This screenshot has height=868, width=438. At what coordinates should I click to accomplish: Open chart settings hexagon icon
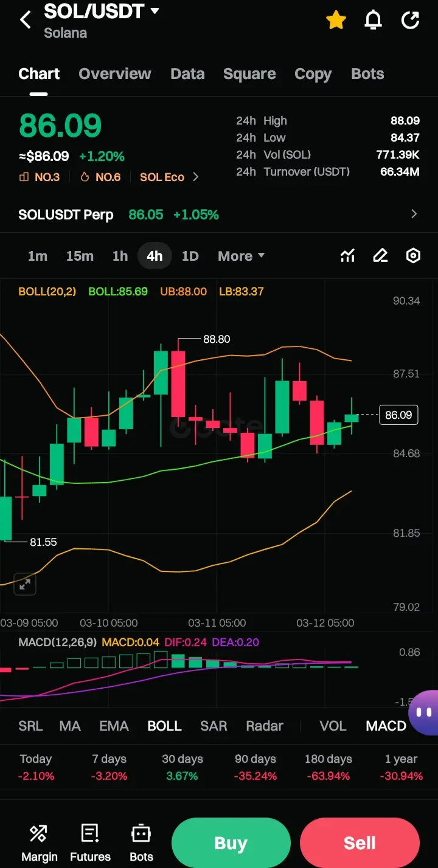(x=413, y=256)
